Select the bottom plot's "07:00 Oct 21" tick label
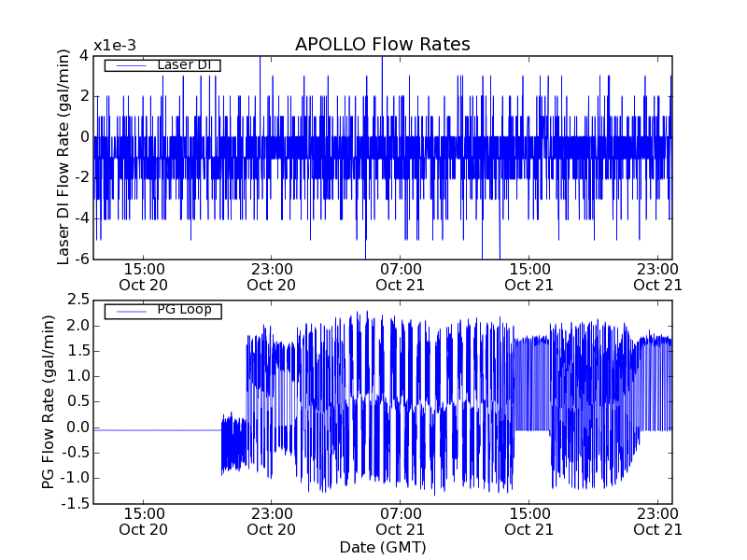 [401, 521]
